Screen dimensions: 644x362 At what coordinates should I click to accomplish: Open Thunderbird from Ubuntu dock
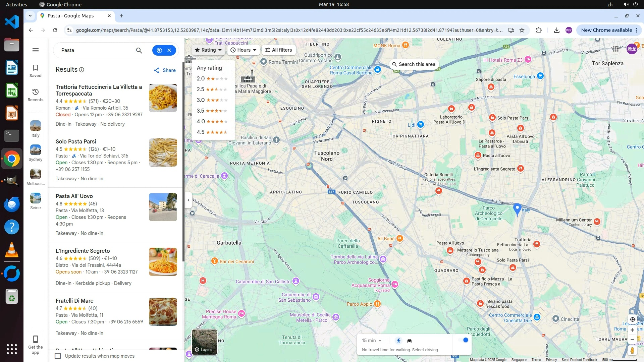[12, 204]
